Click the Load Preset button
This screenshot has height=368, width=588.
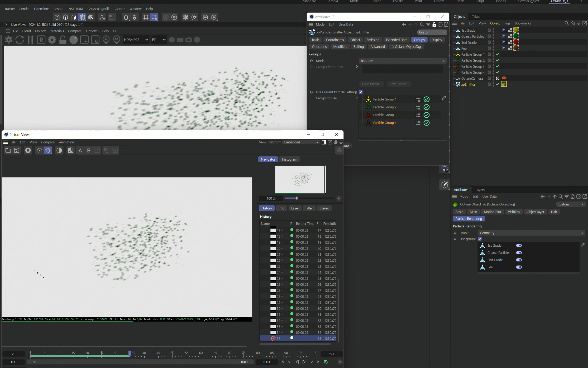pyautogui.click(x=371, y=84)
